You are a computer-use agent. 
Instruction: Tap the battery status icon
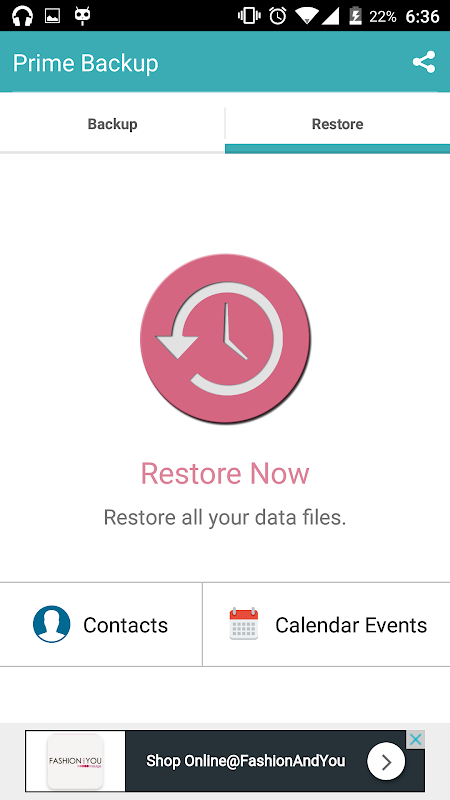(355, 16)
